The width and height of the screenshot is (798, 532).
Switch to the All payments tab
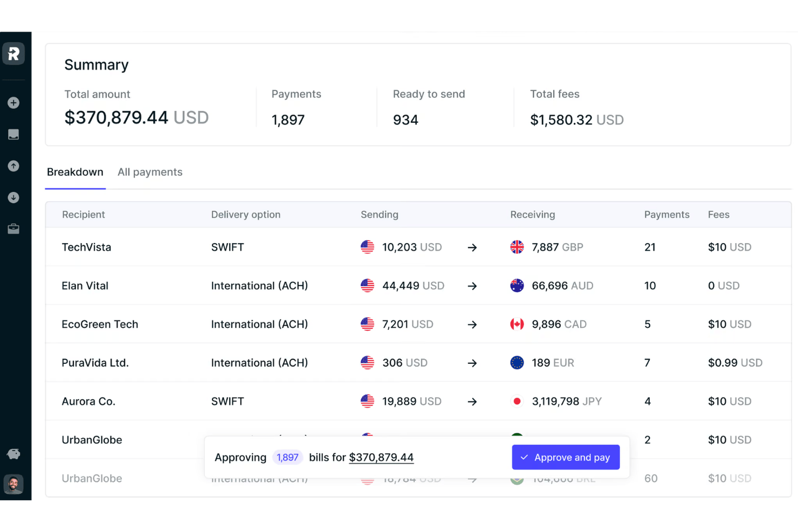[150, 172]
